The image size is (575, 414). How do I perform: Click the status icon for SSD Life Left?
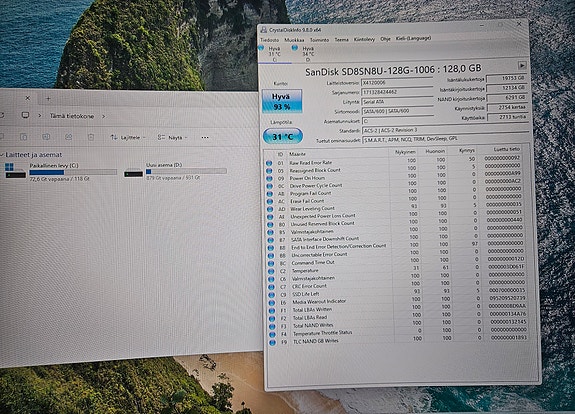coord(271,295)
